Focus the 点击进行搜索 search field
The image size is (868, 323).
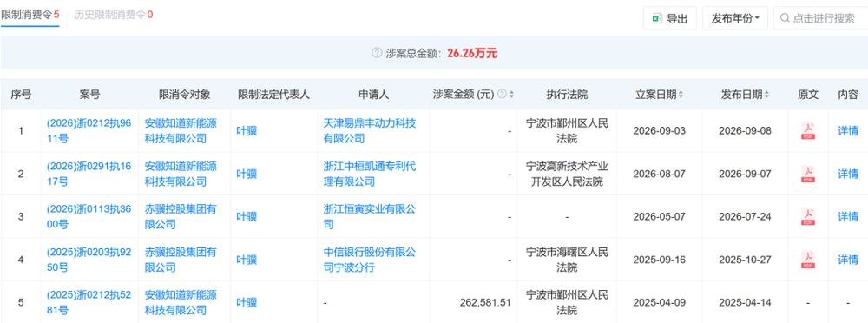[820, 18]
